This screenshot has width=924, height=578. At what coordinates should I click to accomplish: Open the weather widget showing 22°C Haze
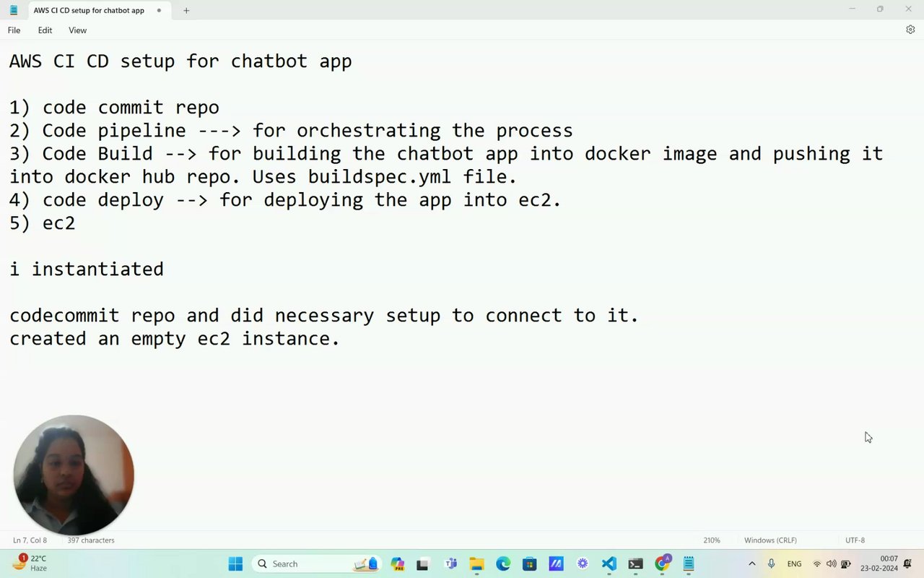point(30,564)
